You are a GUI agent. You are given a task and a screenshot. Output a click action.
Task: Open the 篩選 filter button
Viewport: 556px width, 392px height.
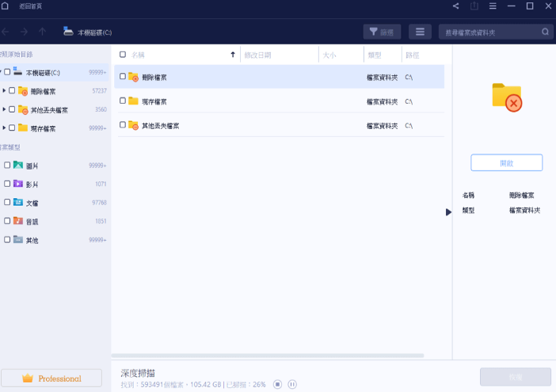[x=382, y=32]
